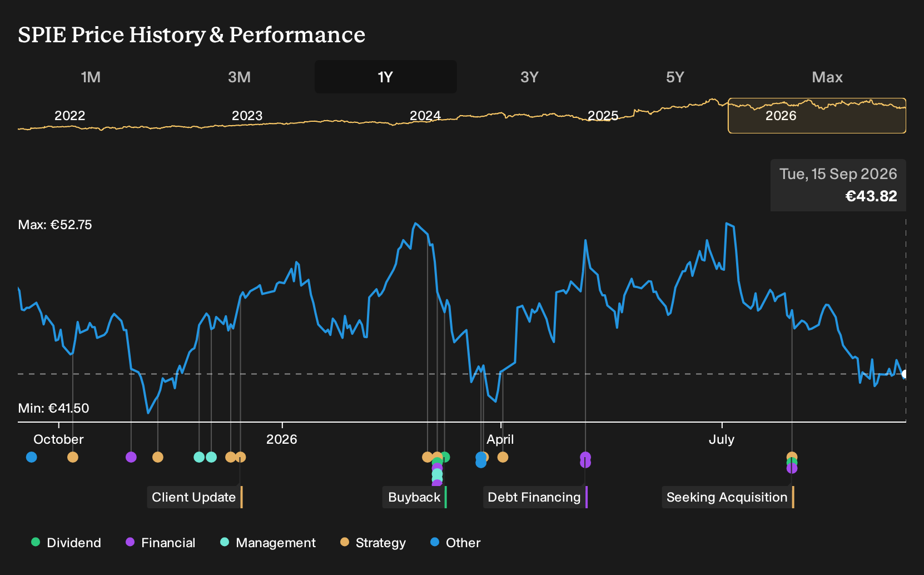Click the April axis label

coord(500,439)
